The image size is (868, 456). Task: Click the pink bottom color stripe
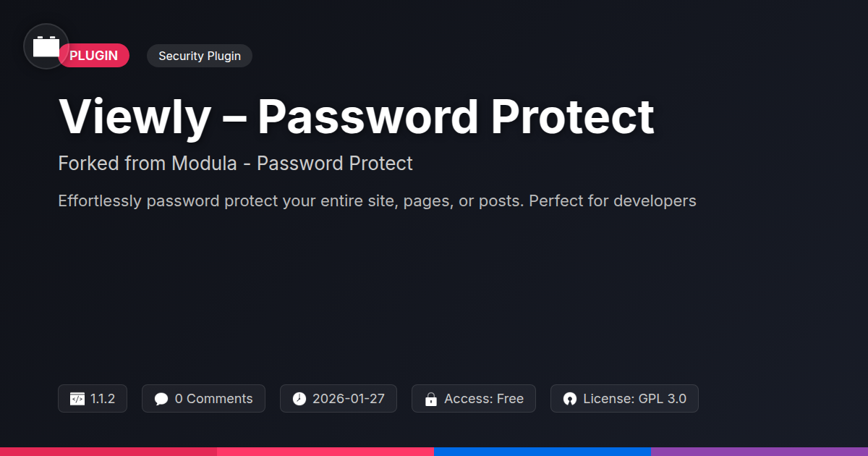(x=325, y=452)
